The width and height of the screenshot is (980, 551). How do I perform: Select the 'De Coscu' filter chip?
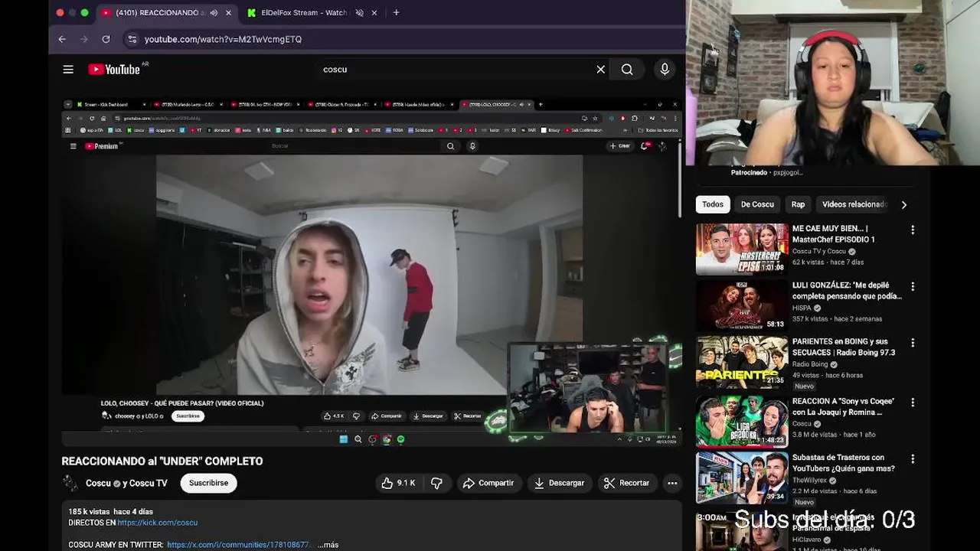[757, 204]
